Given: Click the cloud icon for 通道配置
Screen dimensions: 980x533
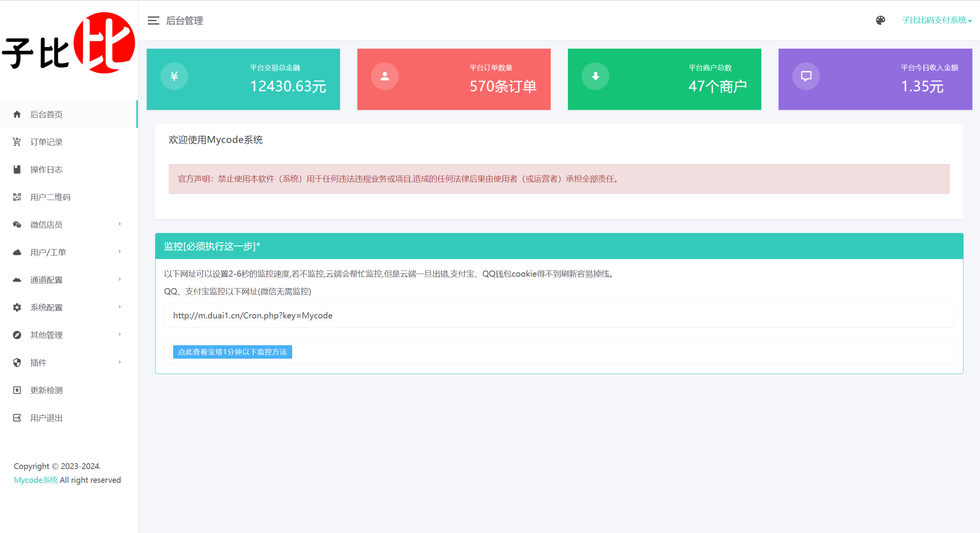Looking at the screenshot, I should tap(17, 280).
